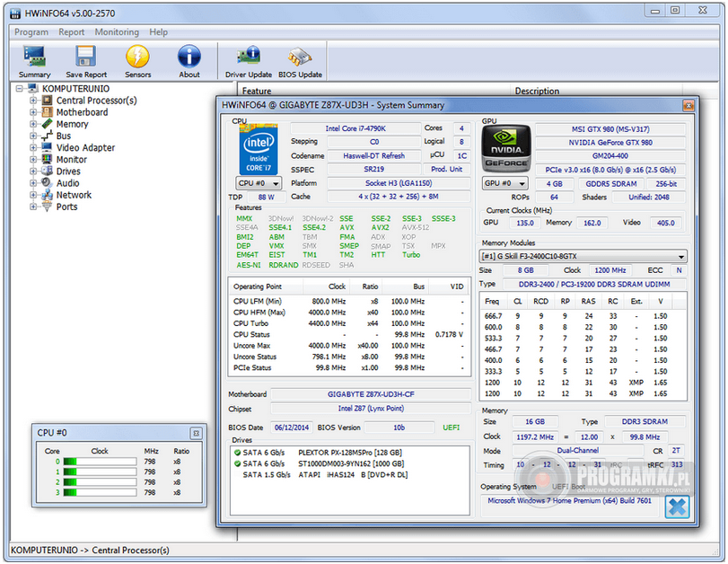Click the Audio speaker tree icon
Image resolution: width=728 pixels, height=564 pixels.
point(47,183)
